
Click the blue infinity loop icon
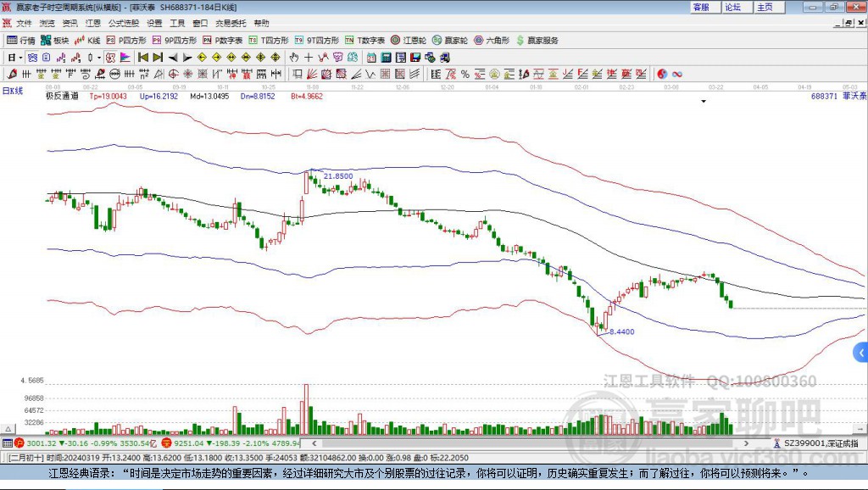677,74
